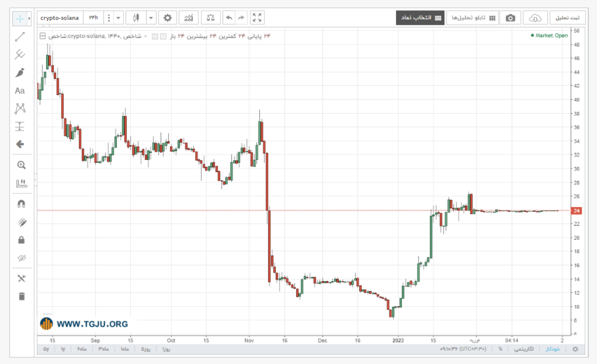Screen dimensions: 597x364
Task: Hide all drawings with the eye icon
Action: coord(22,258)
